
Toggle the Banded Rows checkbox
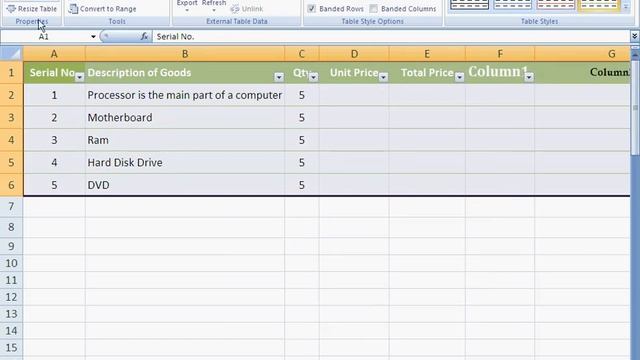click(x=311, y=9)
